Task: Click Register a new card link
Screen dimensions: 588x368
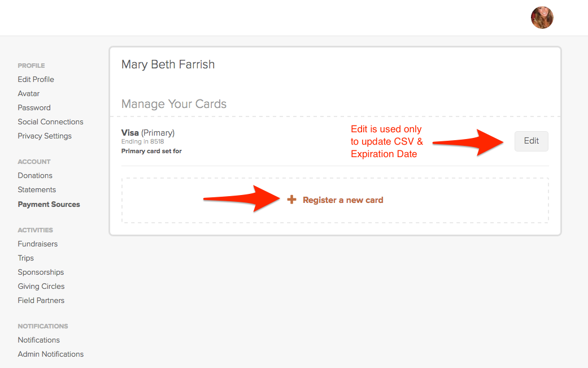Action: [343, 200]
